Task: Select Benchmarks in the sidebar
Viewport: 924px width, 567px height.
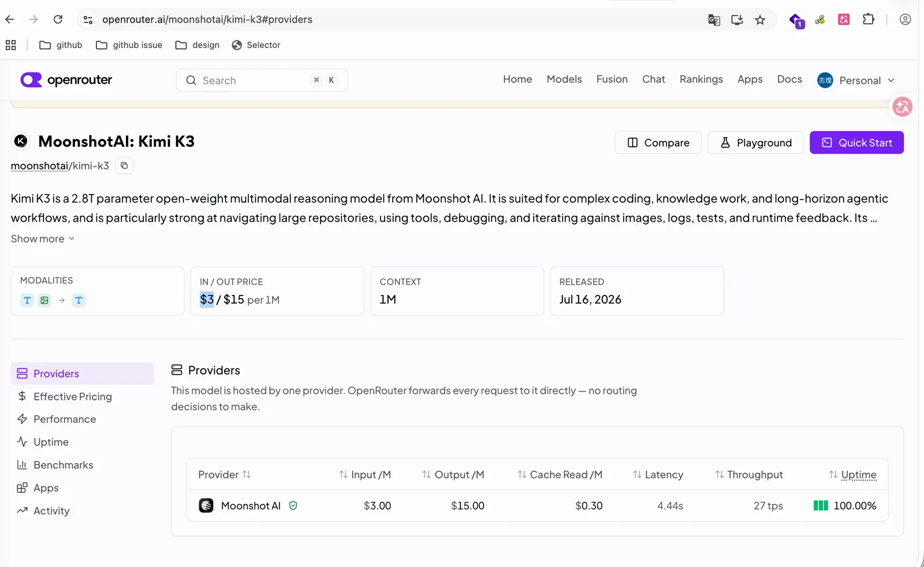Action: pyautogui.click(x=83, y=465)
